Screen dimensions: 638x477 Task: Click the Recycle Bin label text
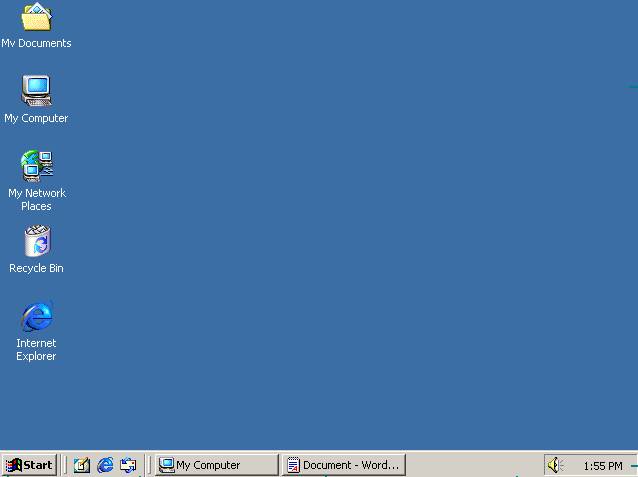(36, 268)
